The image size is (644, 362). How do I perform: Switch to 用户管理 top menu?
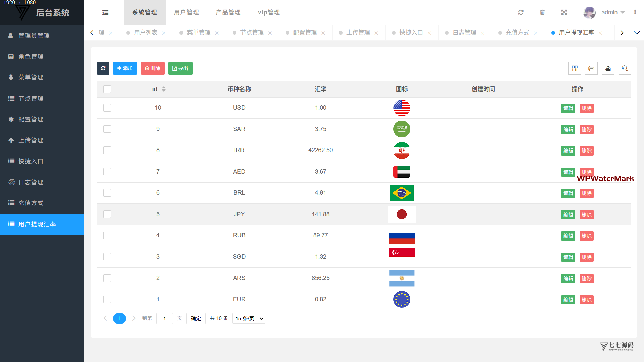[186, 12]
